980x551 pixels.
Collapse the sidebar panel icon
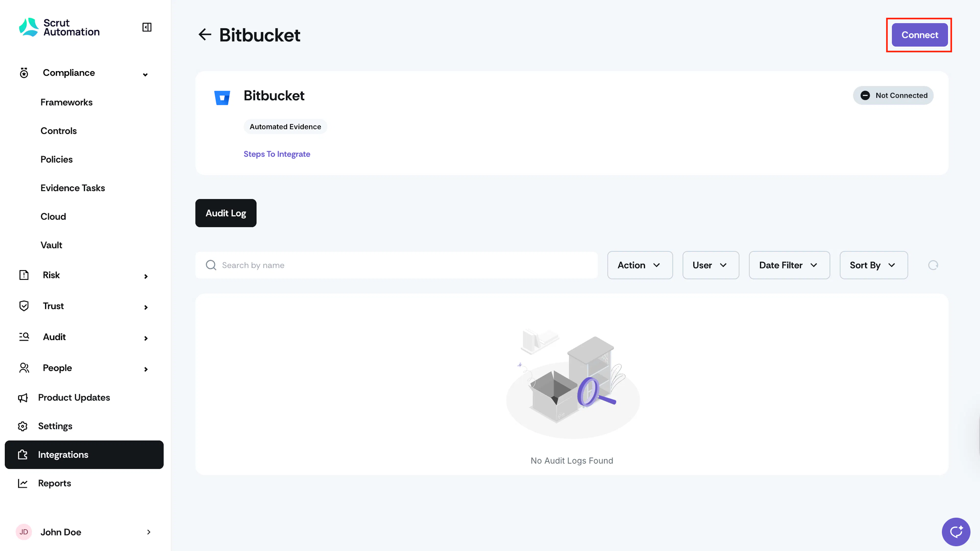pos(147,27)
